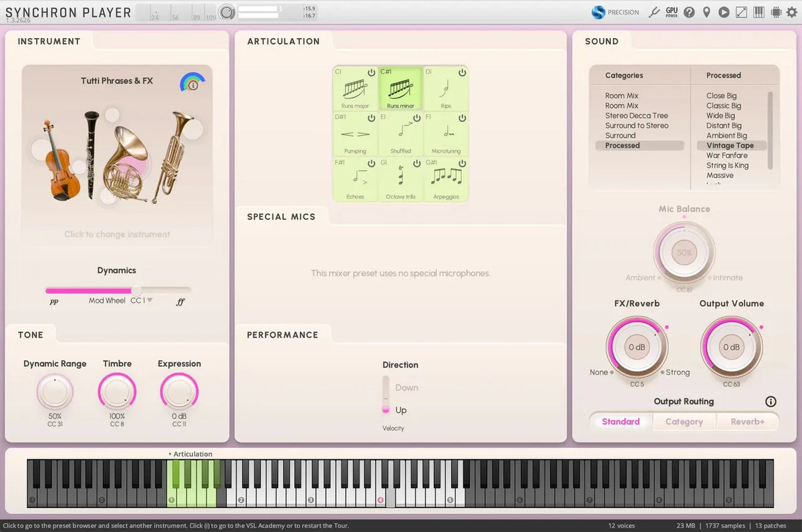Select the Reverb+ output routing tab
This screenshot has width=802, height=532.
click(747, 422)
